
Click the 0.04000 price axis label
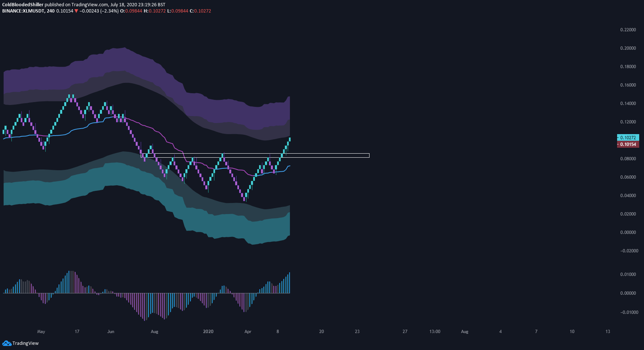[628, 196]
